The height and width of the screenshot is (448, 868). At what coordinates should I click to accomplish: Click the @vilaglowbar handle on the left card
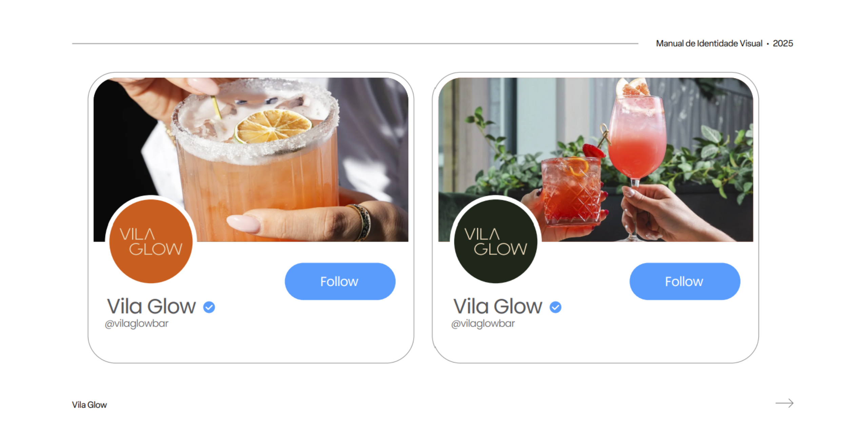coord(137,323)
